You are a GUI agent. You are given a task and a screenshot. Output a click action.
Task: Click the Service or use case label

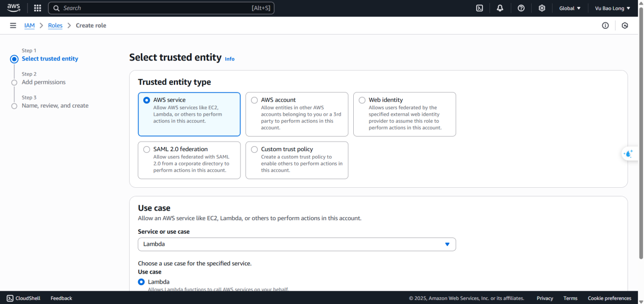pyautogui.click(x=164, y=231)
